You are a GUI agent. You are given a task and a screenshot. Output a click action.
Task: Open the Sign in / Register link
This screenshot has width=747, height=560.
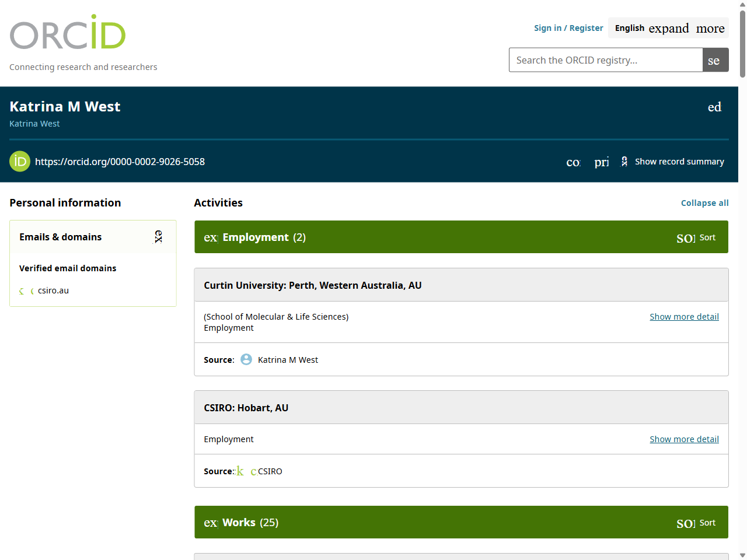pos(568,28)
